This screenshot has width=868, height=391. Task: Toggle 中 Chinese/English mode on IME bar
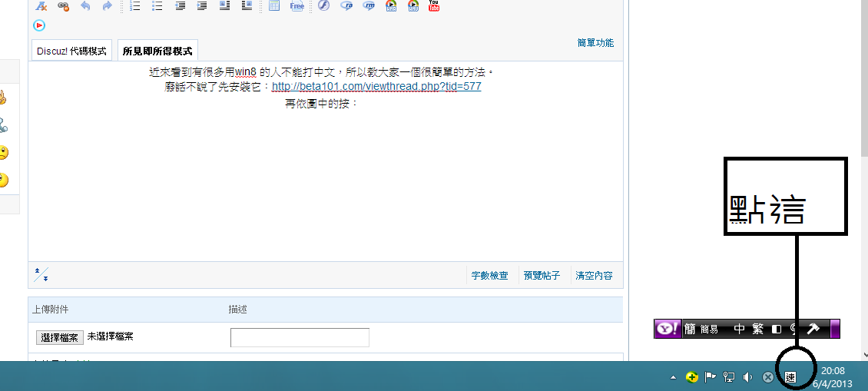(x=740, y=329)
